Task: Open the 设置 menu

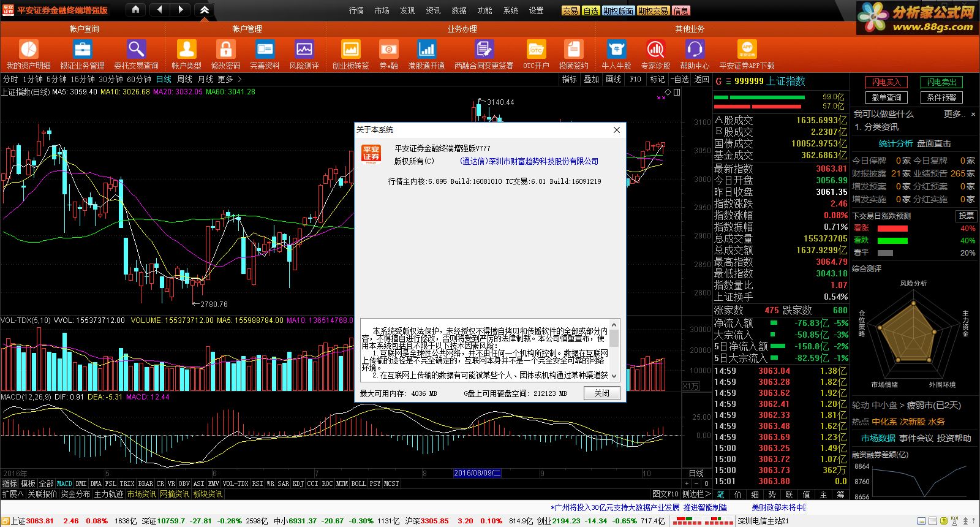Action: click(536, 10)
